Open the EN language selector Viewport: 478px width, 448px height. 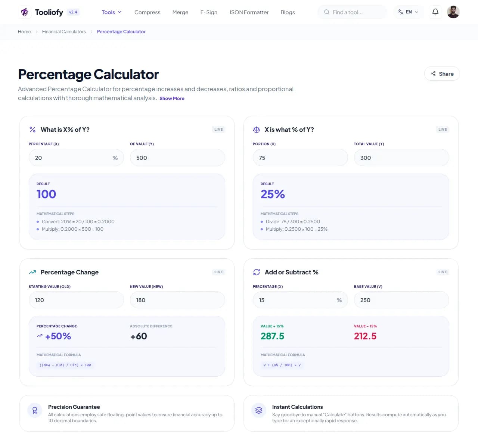(409, 12)
